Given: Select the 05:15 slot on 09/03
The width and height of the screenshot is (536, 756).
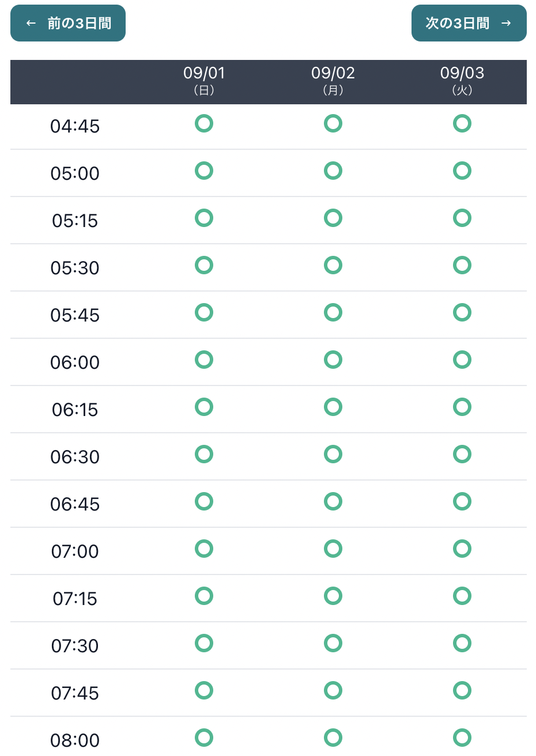Looking at the screenshot, I should pyautogui.click(x=462, y=218).
